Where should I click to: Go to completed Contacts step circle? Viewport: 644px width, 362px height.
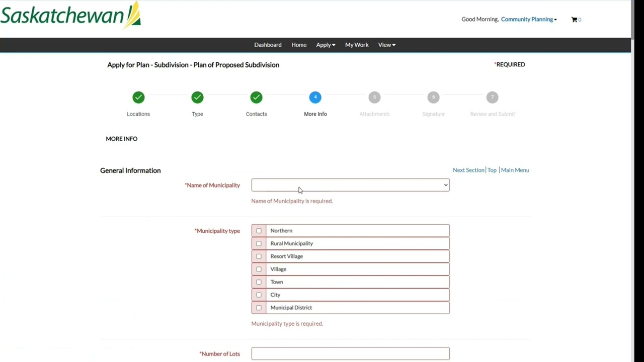tap(256, 97)
